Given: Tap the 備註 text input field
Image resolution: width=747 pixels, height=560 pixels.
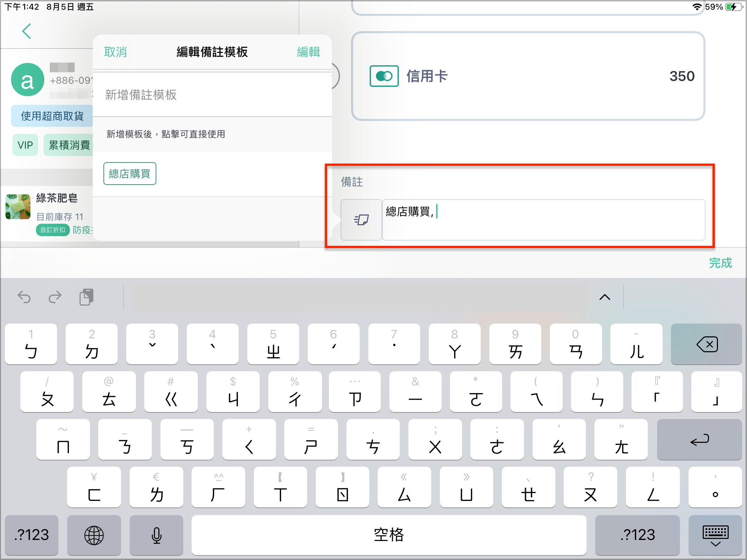Looking at the screenshot, I should 544,220.
